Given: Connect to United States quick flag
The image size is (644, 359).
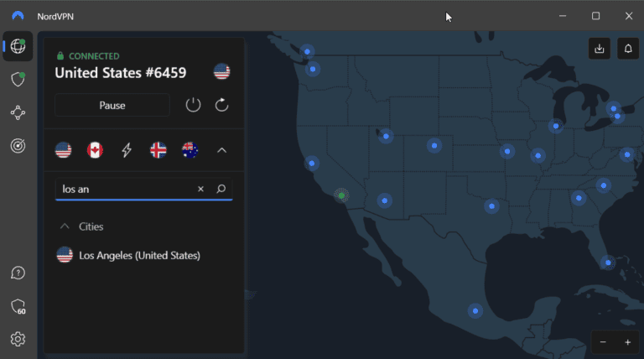Looking at the screenshot, I should [x=63, y=150].
